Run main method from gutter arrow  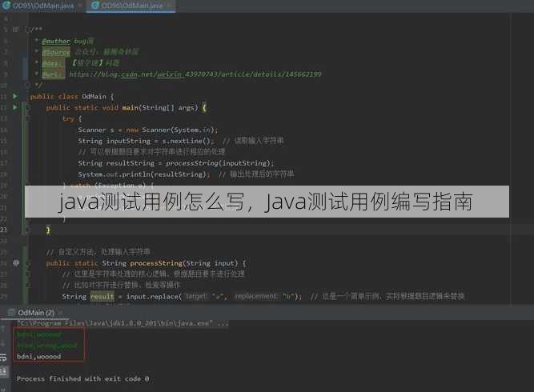pos(14,107)
